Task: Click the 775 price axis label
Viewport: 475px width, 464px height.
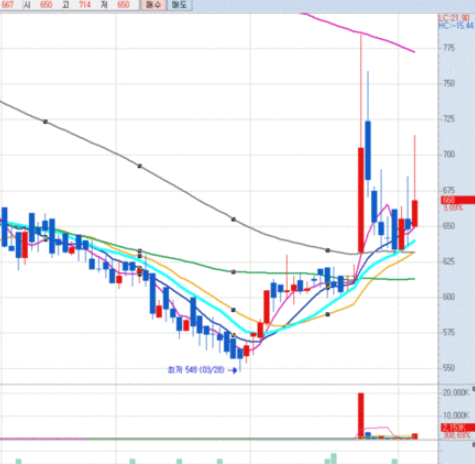Action: [x=449, y=48]
